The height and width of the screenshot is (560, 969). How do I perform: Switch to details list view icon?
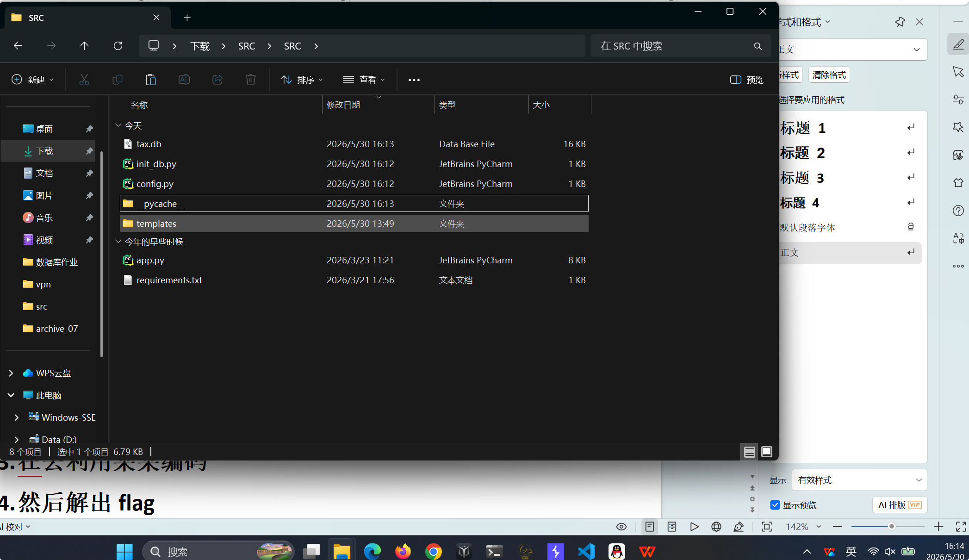[750, 452]
